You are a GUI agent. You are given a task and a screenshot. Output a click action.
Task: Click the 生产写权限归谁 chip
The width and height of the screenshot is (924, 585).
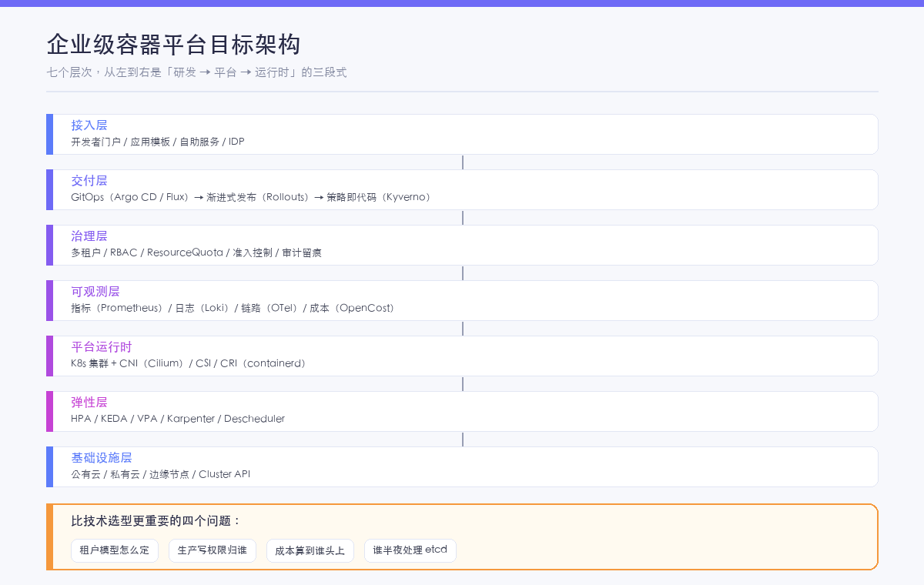pyautogui.click(x=213, y=550)
